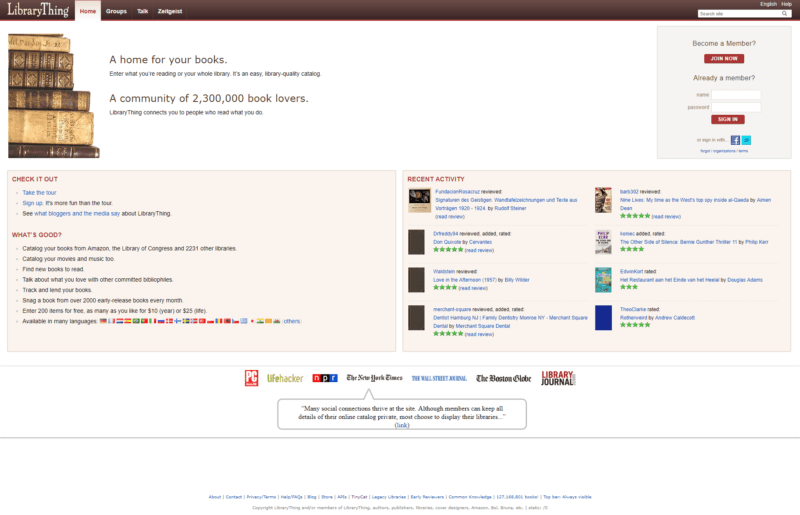Open the Talk tab

pos(142,11)
